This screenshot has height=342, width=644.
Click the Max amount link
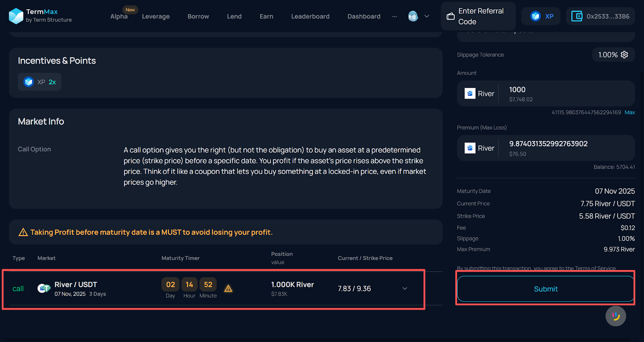click(x=630, y=113)
